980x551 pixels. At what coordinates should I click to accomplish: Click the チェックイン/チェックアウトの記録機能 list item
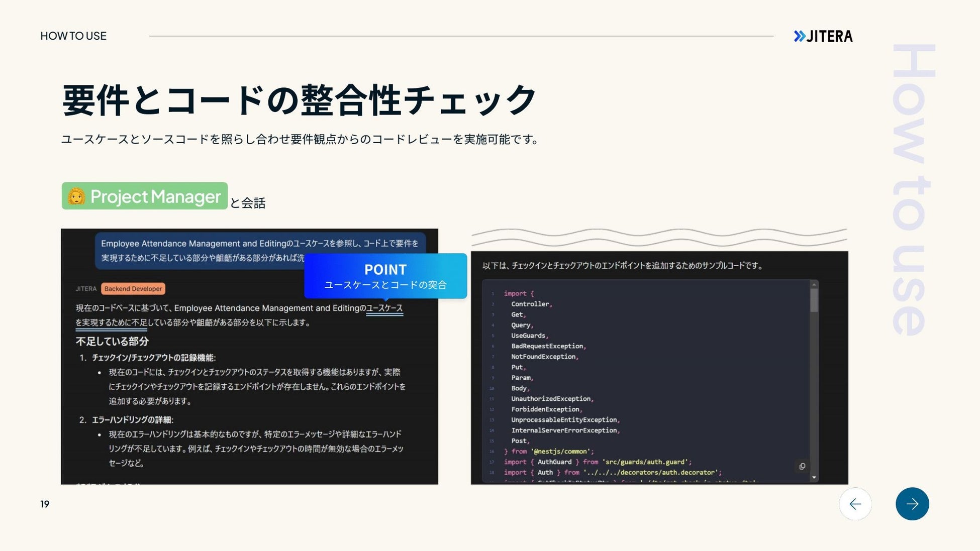[x=153, y=358]
